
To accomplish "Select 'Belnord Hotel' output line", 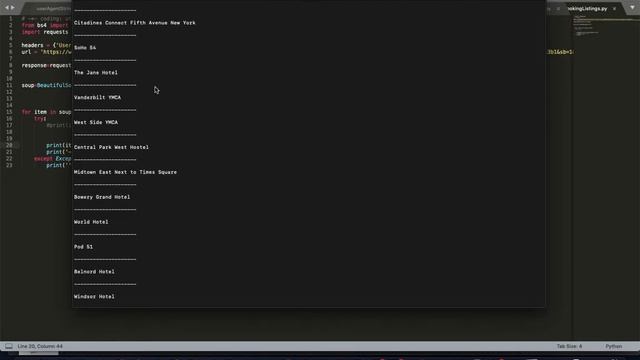I will pos(94,272).
